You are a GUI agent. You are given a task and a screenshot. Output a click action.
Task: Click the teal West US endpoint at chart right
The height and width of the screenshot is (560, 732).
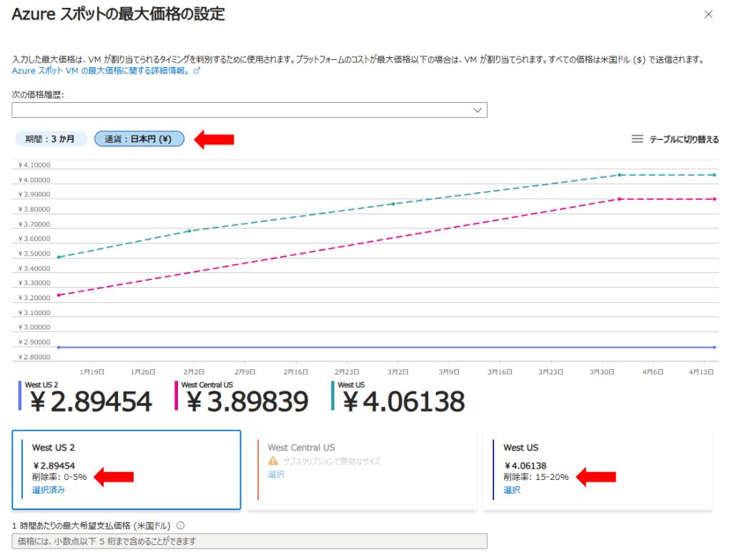[x=715, y=175]
